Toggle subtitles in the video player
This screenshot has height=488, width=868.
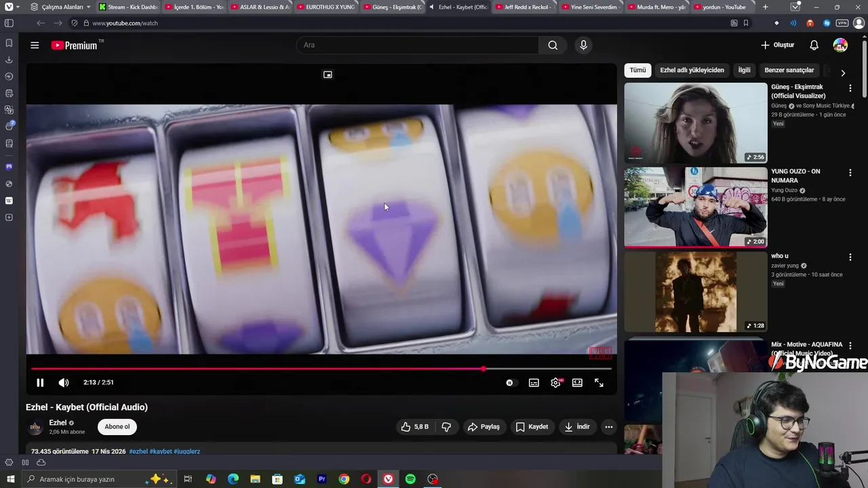tap(534, 383)
